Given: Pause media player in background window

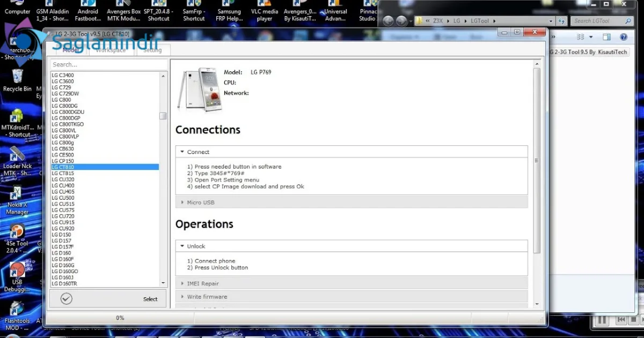Looking at the screenshot, I should 602,320.
